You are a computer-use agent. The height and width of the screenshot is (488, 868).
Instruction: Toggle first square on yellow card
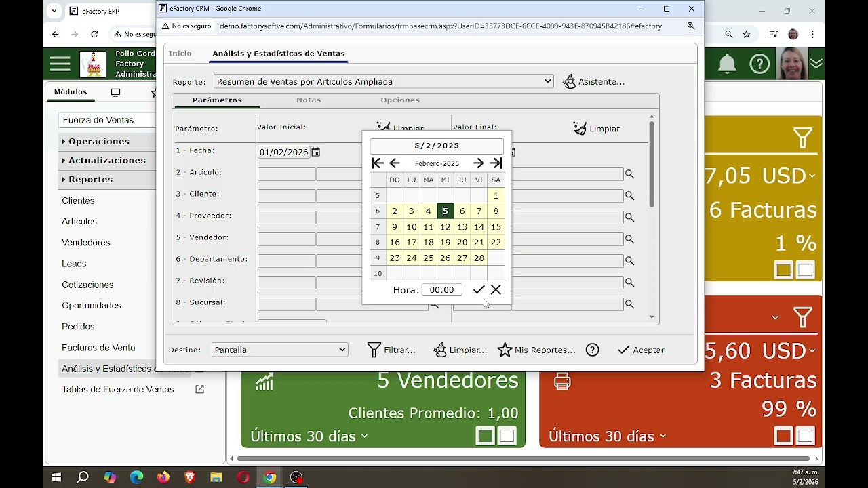(x=784, y=270)
